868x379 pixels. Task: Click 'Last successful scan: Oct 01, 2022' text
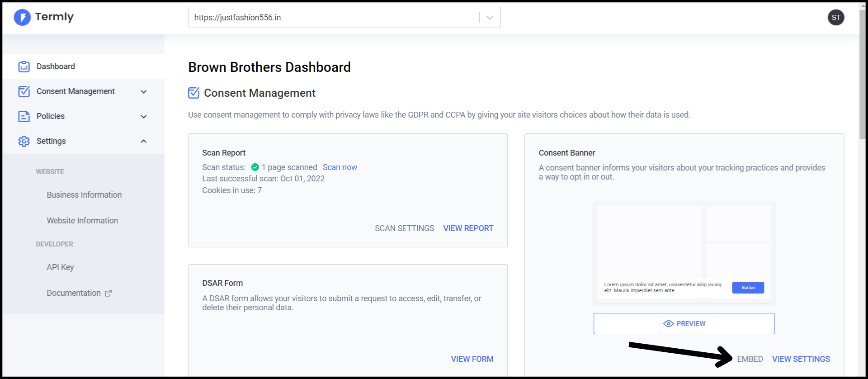(x=264, y=179)
